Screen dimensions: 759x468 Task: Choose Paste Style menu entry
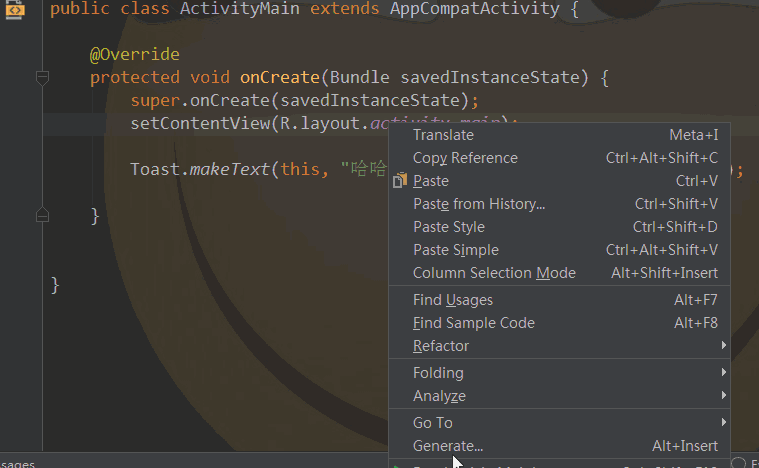(449, 227)
